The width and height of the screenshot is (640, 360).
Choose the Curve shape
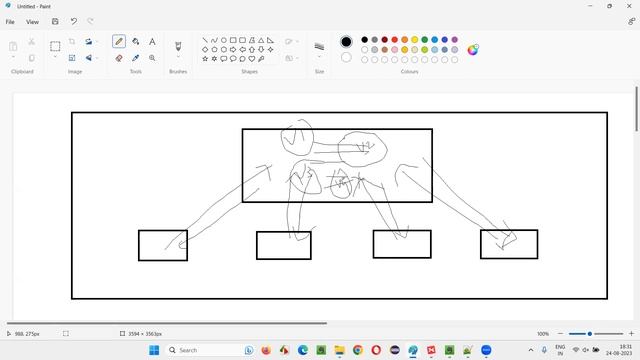point(214,40)
